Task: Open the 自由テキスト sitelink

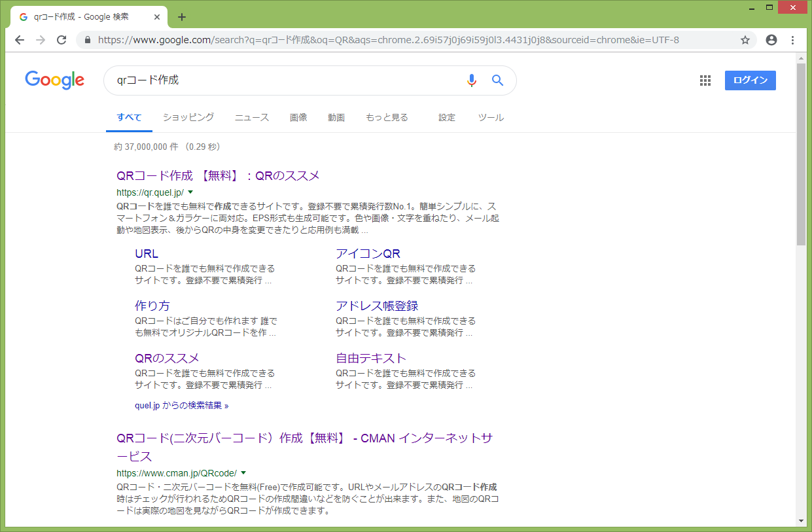Action: (371, 359)
